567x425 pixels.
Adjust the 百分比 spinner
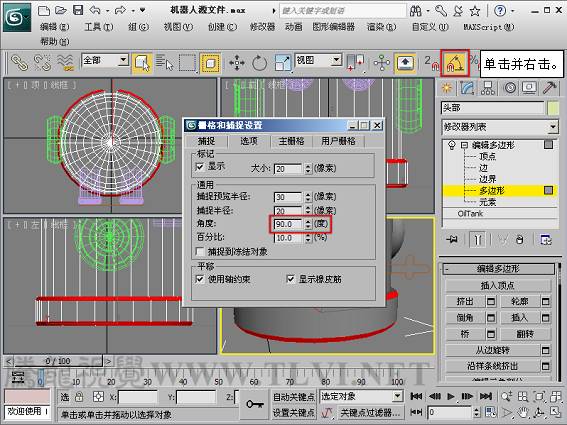pos(308,238)
